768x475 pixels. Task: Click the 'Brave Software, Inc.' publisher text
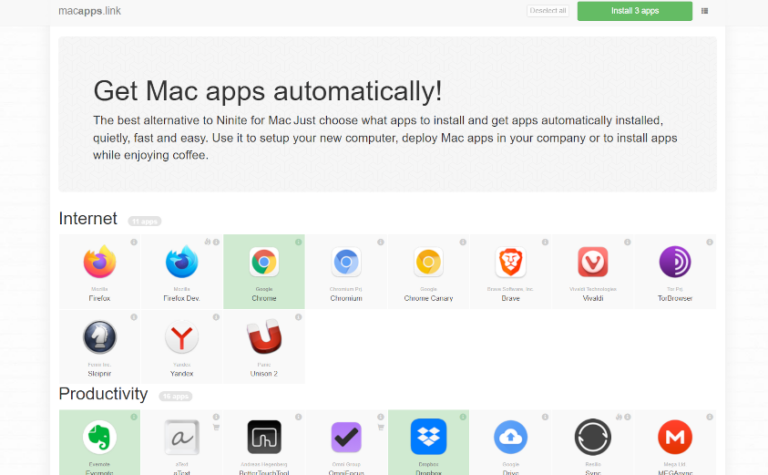511,289
